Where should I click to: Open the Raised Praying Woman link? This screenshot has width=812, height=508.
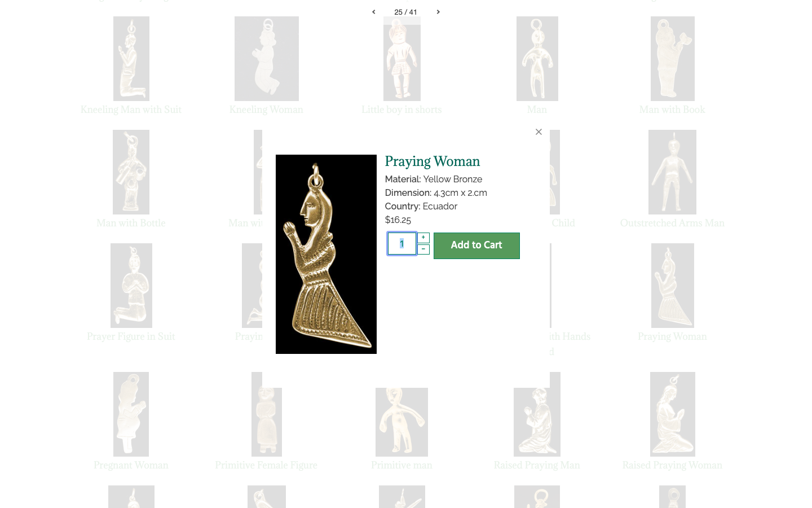pyautogui.click(x=672, y=465)
